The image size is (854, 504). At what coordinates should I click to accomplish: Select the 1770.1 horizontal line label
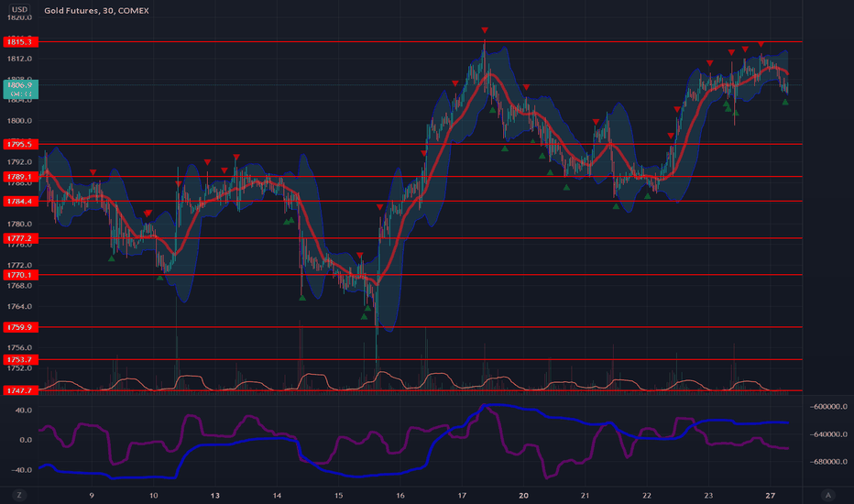(x=19, y=275)
